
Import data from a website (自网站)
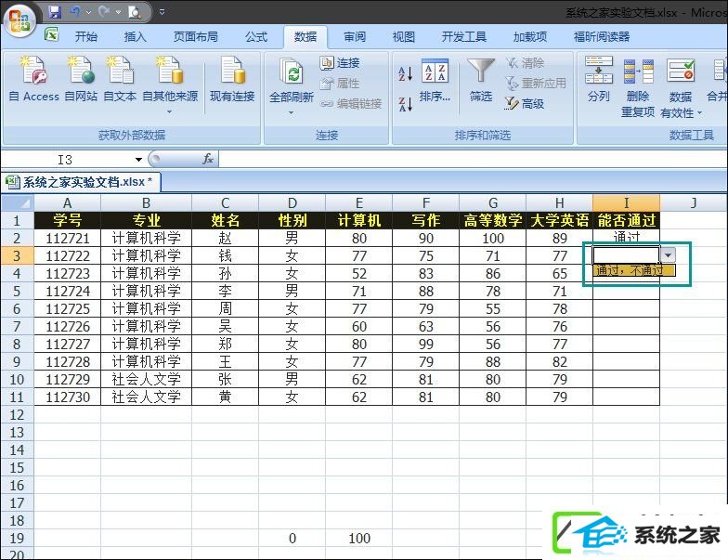82,78
